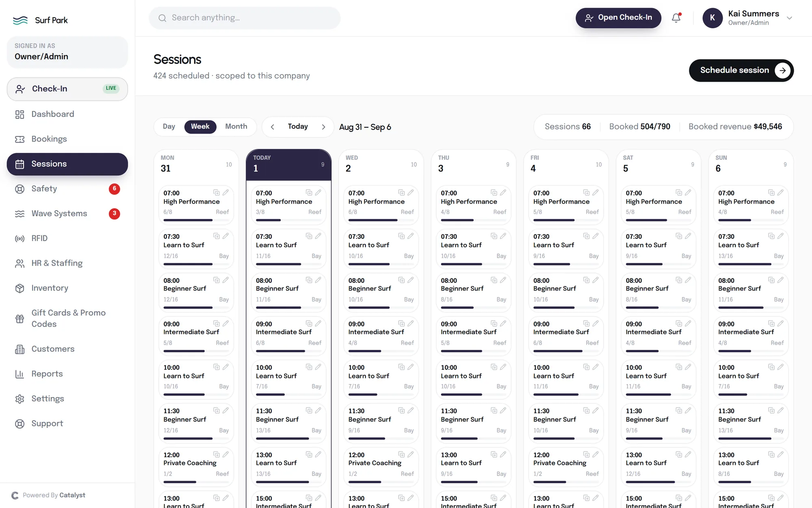Open Settings in the sidebar

click(67, 399)
